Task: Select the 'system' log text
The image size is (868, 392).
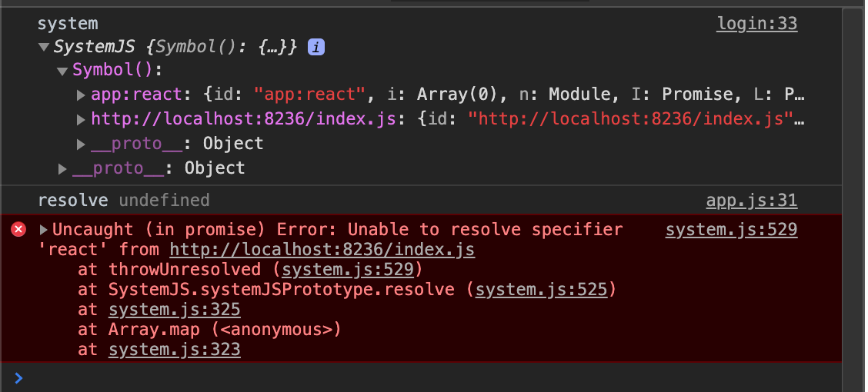Action: [x=68, y=24]
